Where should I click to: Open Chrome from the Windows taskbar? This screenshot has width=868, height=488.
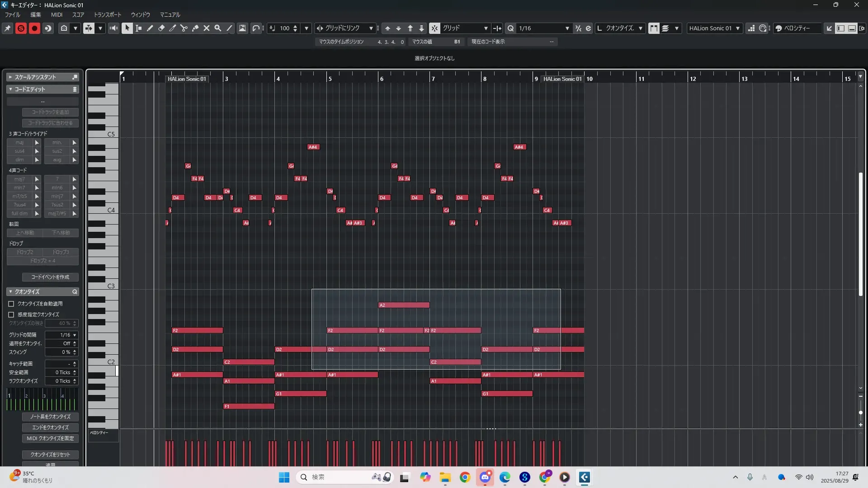465,477
